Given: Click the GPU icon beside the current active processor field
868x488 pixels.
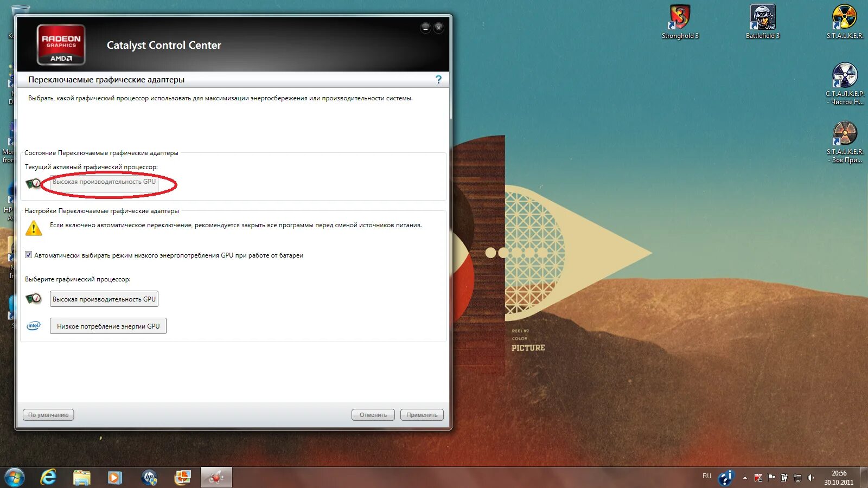Looking at the screenshot, I should (x=34, y=183).
